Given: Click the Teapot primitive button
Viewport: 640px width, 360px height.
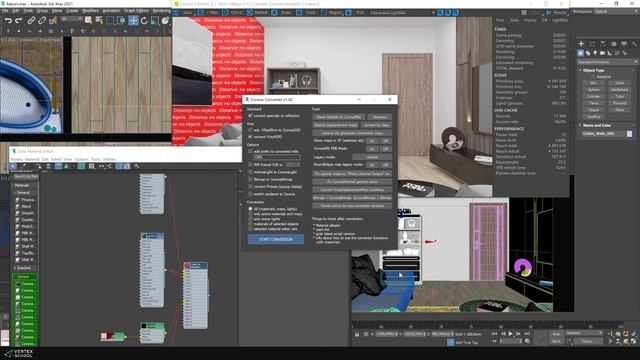Looking at the screenshot, I should pyautogui.click(x=593, y=110).
